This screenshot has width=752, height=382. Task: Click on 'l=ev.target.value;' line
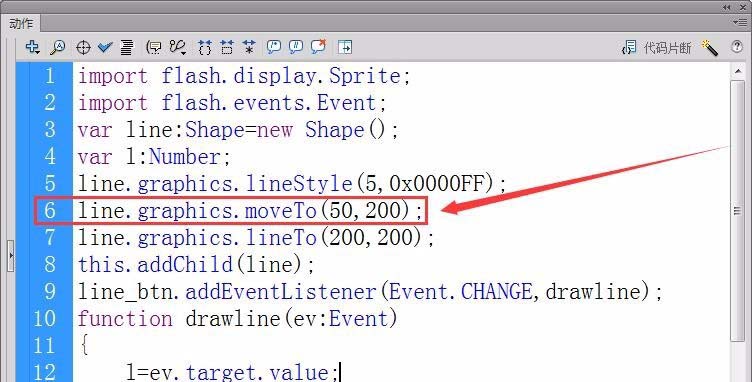click(233, 372)
